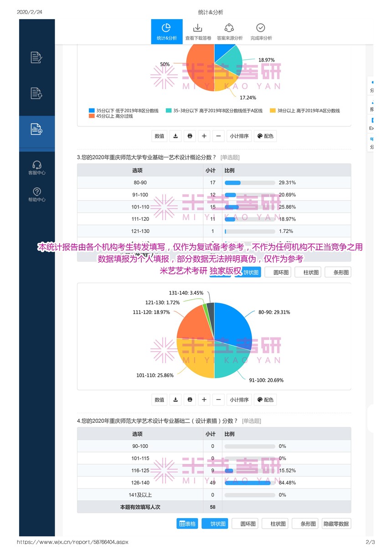
Task: Click the edit questionnaire icon in the sidebar
Action: point(36,57)
